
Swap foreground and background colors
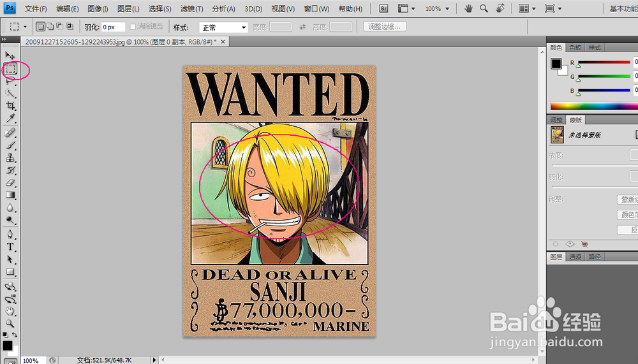tap(15, 335)
